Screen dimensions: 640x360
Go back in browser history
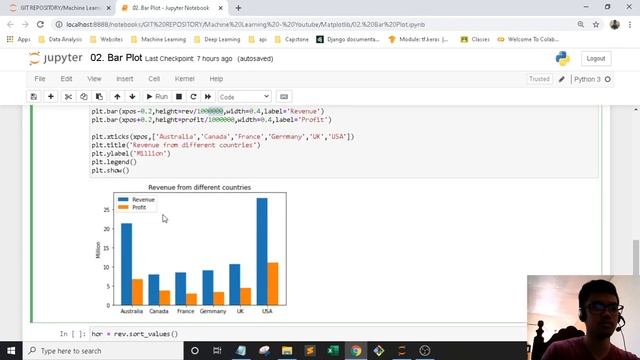(x=10, y=24)
